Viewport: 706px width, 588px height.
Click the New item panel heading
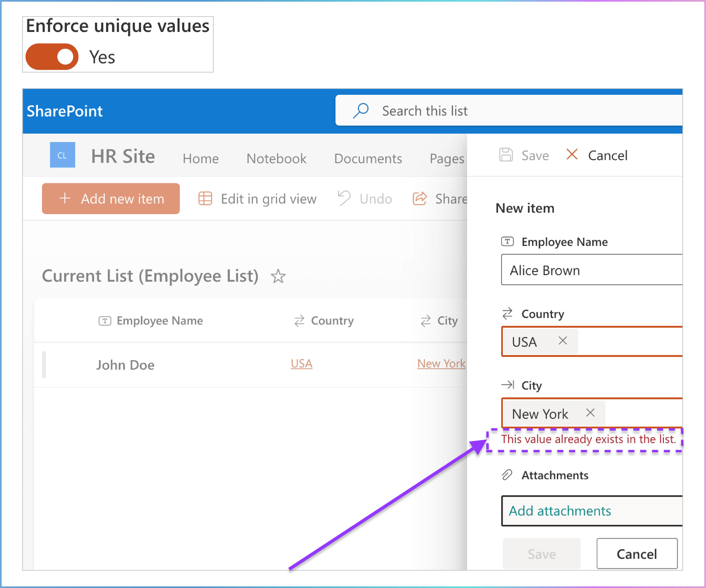[x=525, y=208]
